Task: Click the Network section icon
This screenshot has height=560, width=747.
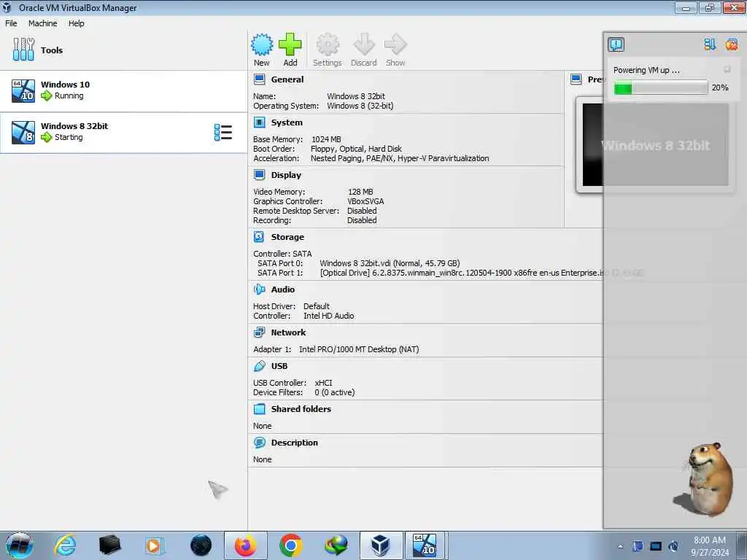Action: click(260, 332)
